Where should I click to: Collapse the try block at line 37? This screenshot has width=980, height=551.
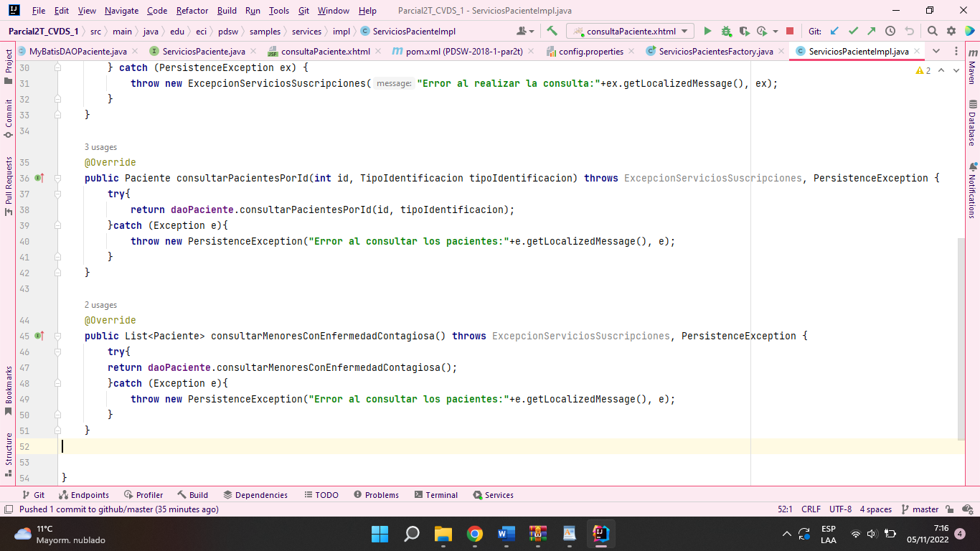[x=57, y=194]
